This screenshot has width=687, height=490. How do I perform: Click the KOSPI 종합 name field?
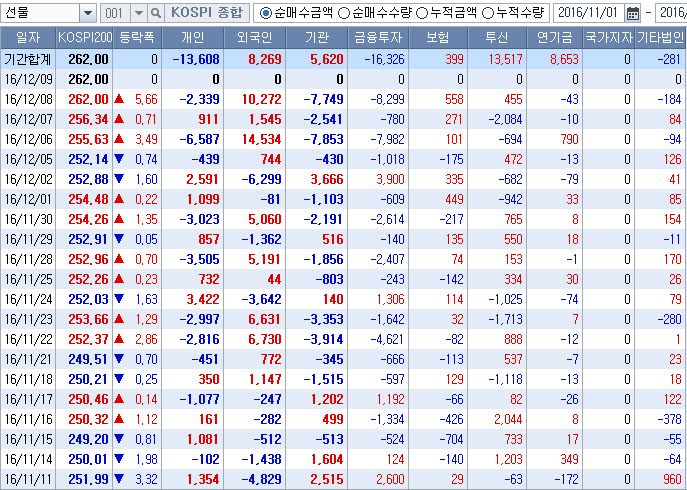point(206,13)
